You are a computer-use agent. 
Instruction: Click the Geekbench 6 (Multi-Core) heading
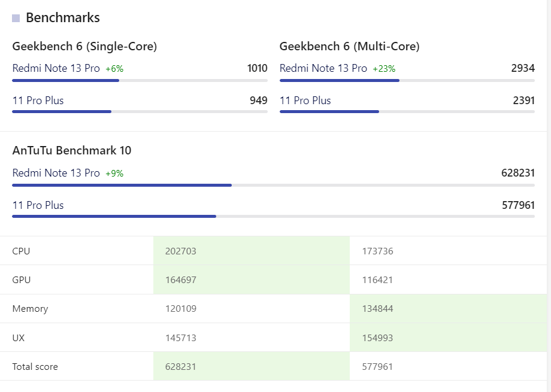click(349, 46)
